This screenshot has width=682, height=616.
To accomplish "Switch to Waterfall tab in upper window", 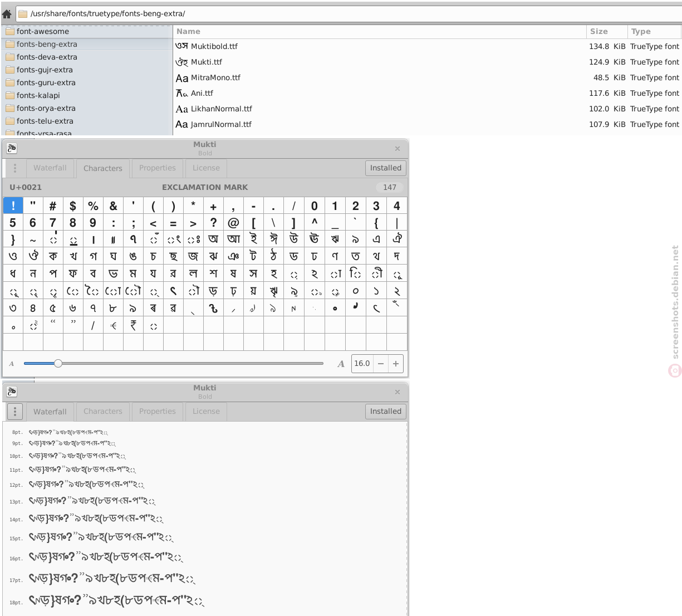I will (50, 168).
